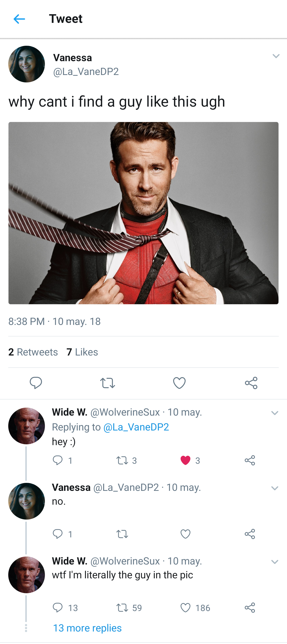This screenshot has width=287, height=644.
Task: Share the main tweet
Action: pos(251,383)
